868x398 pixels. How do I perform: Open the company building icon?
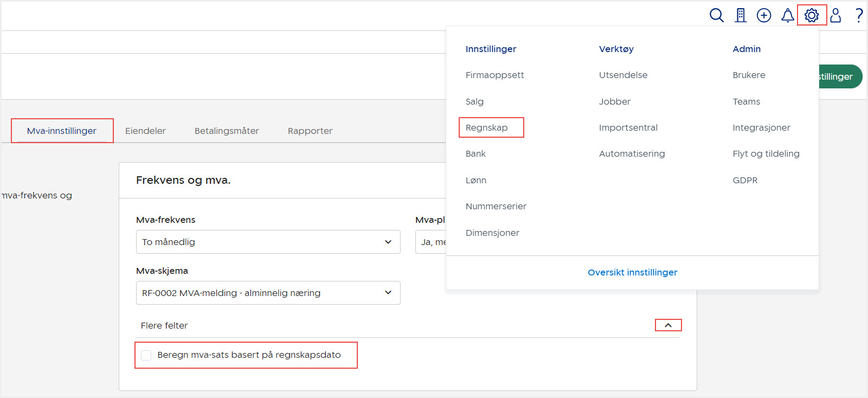[740, 15]
